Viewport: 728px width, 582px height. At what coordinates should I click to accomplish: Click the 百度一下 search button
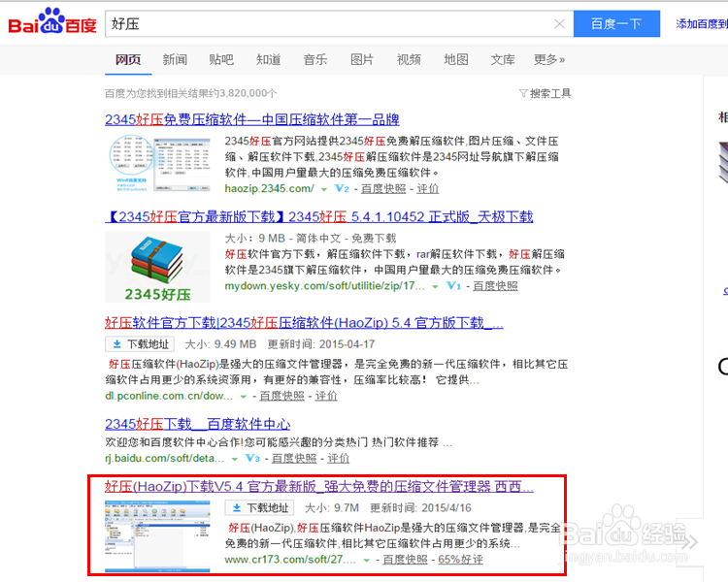pyautogui.click(x=616, y=23)
